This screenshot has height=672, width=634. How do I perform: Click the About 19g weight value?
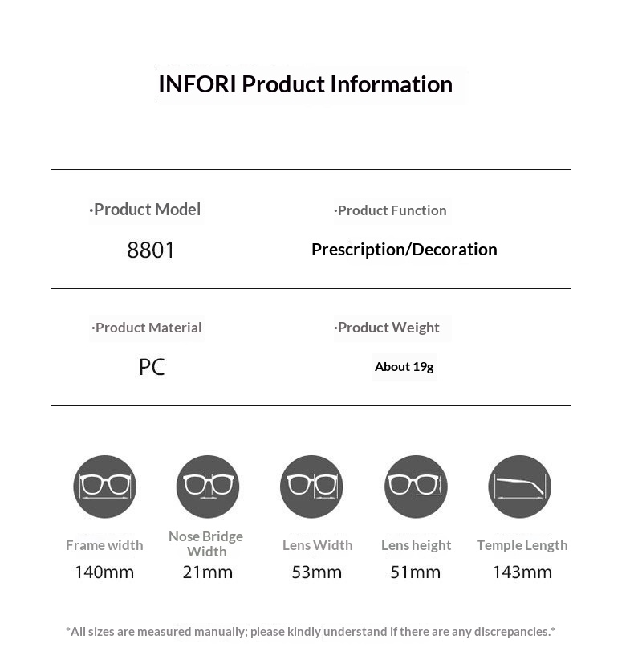point(404,367)
